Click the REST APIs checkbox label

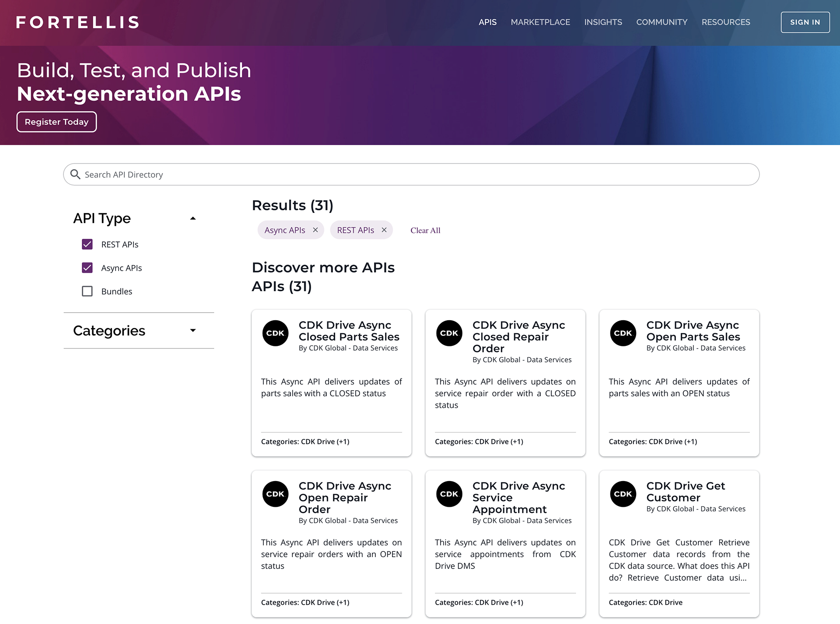120,244
